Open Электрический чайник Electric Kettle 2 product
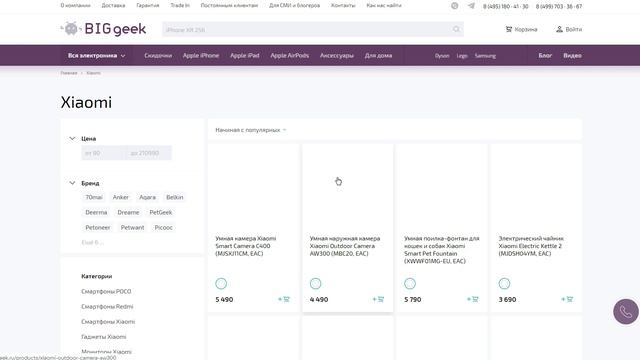Viewport: 640px width, 360px height. coord(531,246)
